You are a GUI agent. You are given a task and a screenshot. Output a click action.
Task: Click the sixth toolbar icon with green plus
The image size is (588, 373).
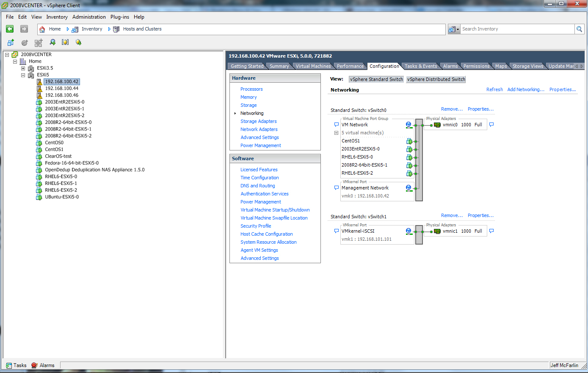pos(78,42)
